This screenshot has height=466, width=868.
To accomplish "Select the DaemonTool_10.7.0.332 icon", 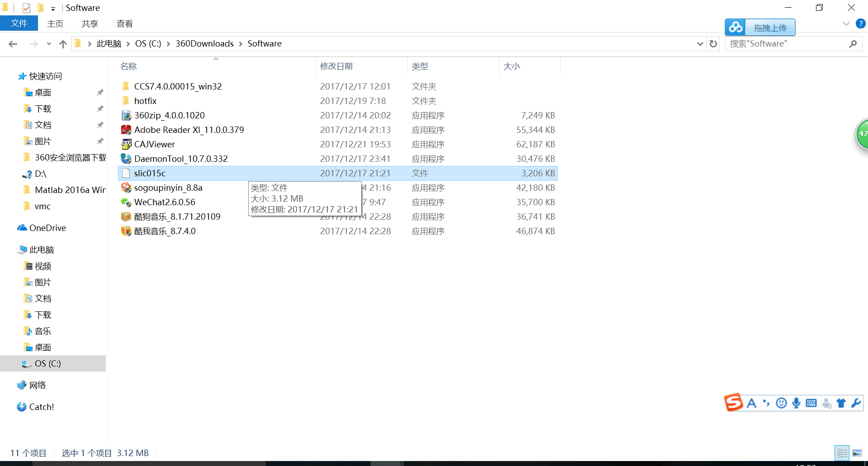I will 126,159.
